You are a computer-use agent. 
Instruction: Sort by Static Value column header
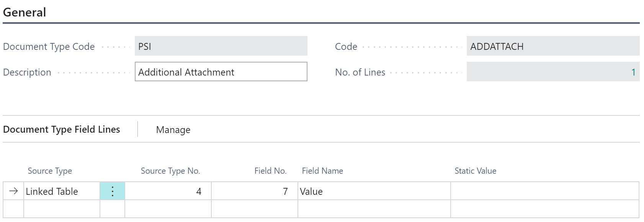click(x=475, y=171)
